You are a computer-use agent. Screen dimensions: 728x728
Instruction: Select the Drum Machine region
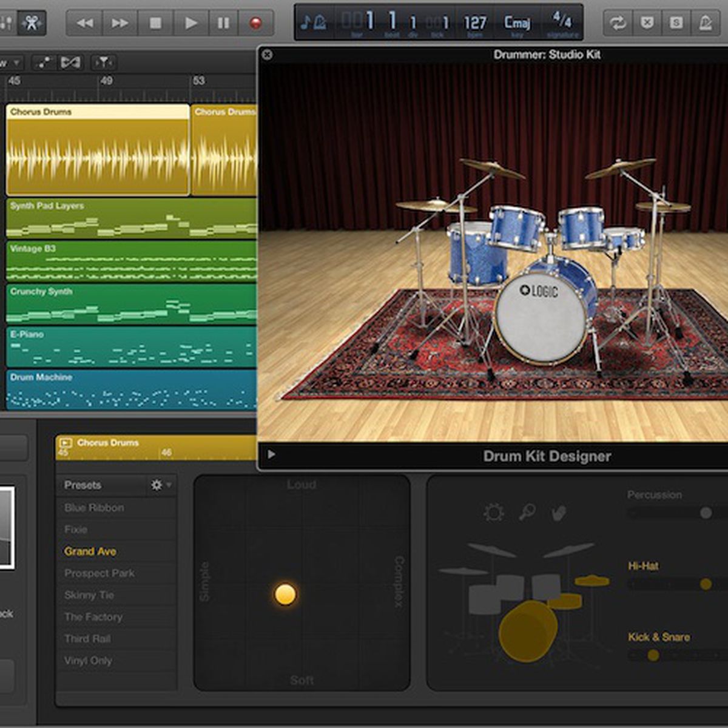coord(131,390)
